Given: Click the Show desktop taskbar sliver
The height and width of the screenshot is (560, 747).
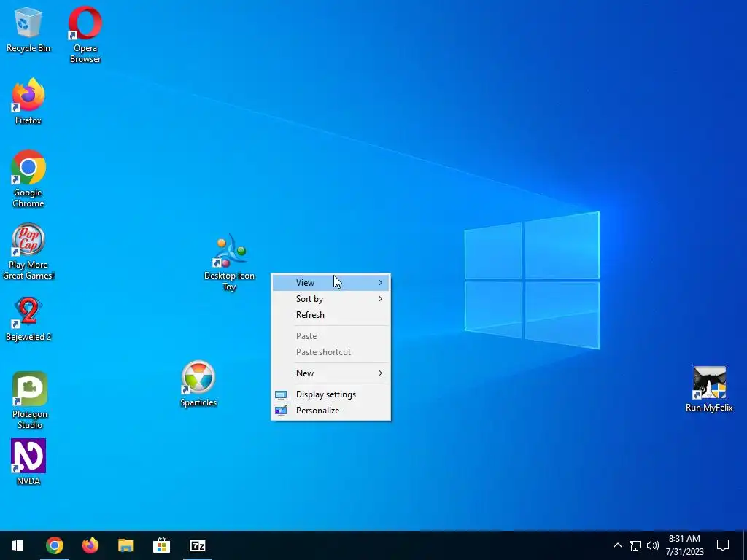Looking at the screenshot, I should click(x=745, y=545).
